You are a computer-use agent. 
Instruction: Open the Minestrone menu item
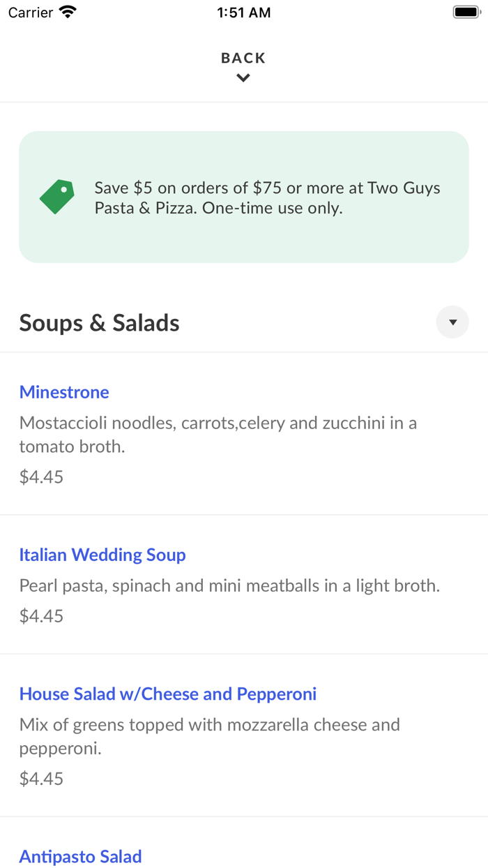(63, 392)
